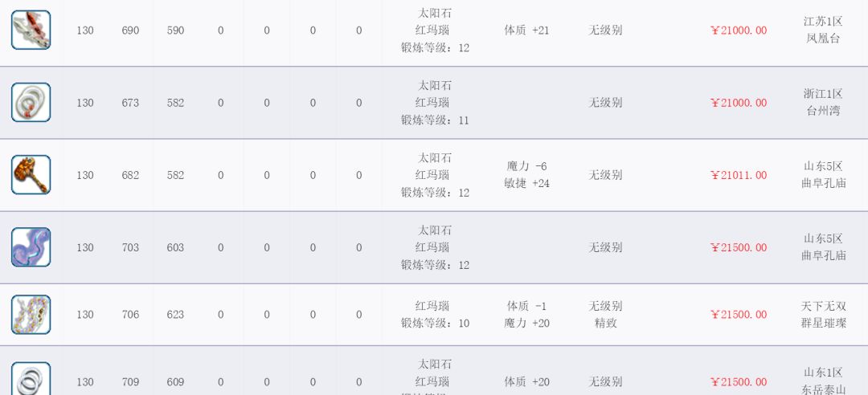Select the purple ribbon item icon
The image size is (868, 395).
31,247
